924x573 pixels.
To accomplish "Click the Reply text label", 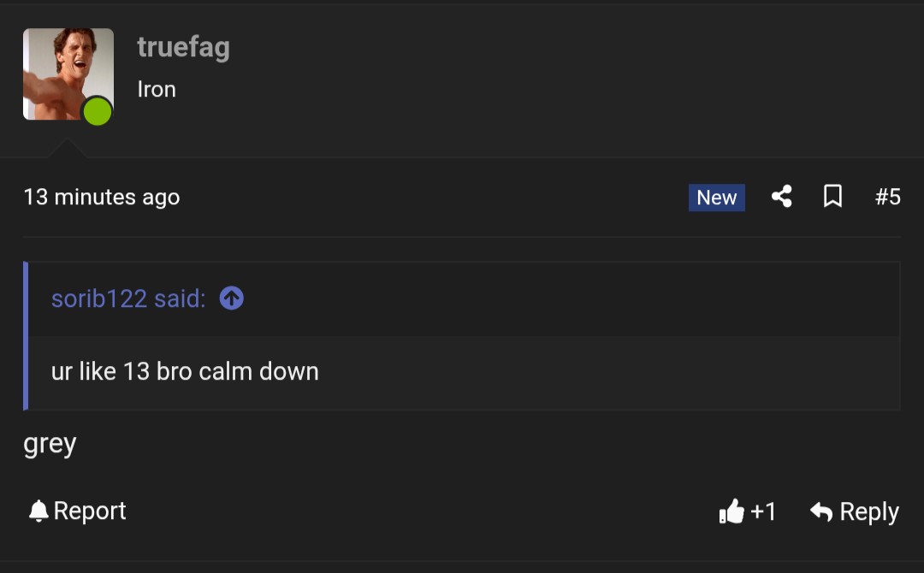I will [x=869, y=511].
